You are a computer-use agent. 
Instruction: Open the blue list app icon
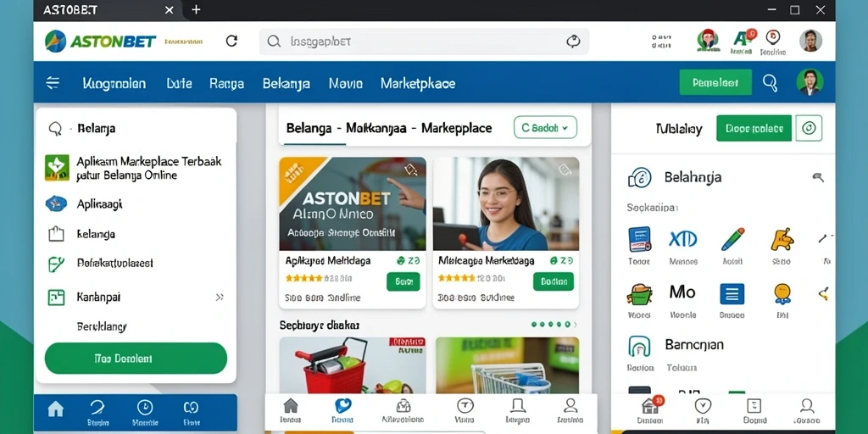coord(732,293)
